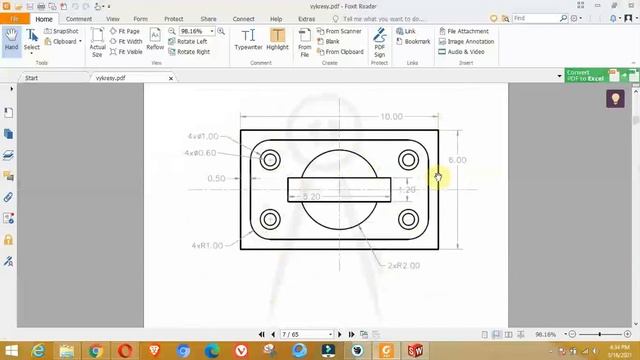The image size is (640, 360).
Task: Create PDF From File
Action: [x=304, y=42]
